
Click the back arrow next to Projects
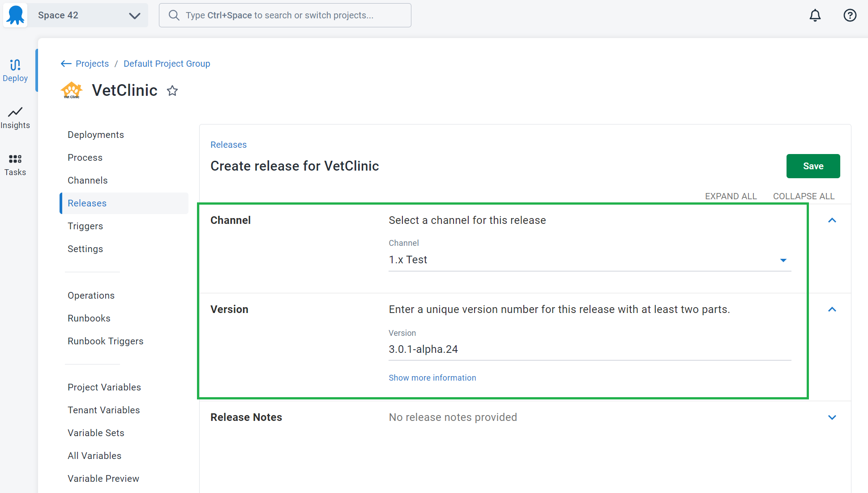(x=66, y=64)
